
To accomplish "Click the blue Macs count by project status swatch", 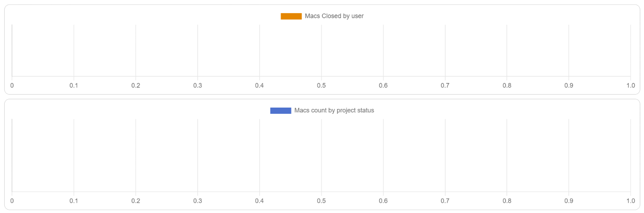I will click(x=280, y=111).
